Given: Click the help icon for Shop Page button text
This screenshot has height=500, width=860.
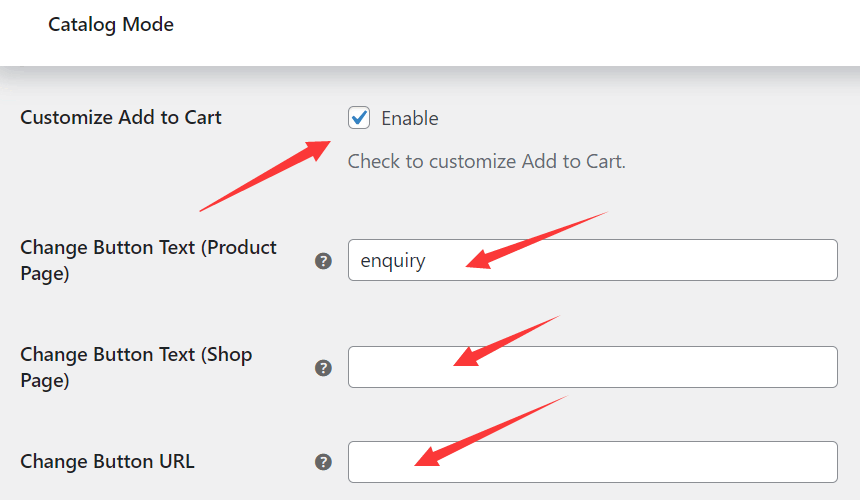Looking at the screenshot, I should 323,368.
